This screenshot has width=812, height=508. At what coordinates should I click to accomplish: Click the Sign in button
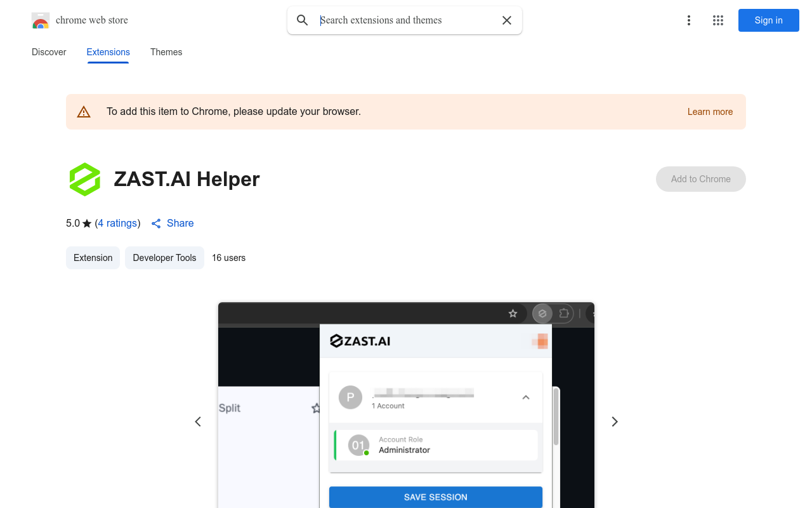(769, 20)
